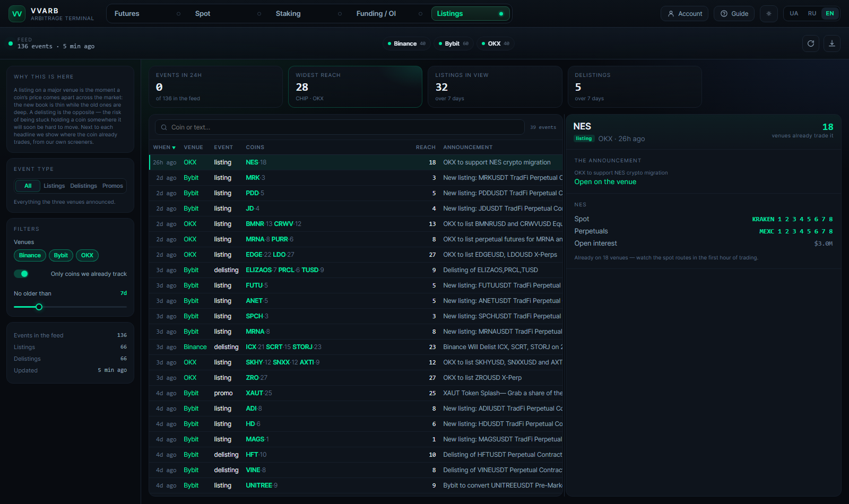Disable Only coins we already track switch
Viewport: 849px width, 504px height.
[x=21, y=274]
